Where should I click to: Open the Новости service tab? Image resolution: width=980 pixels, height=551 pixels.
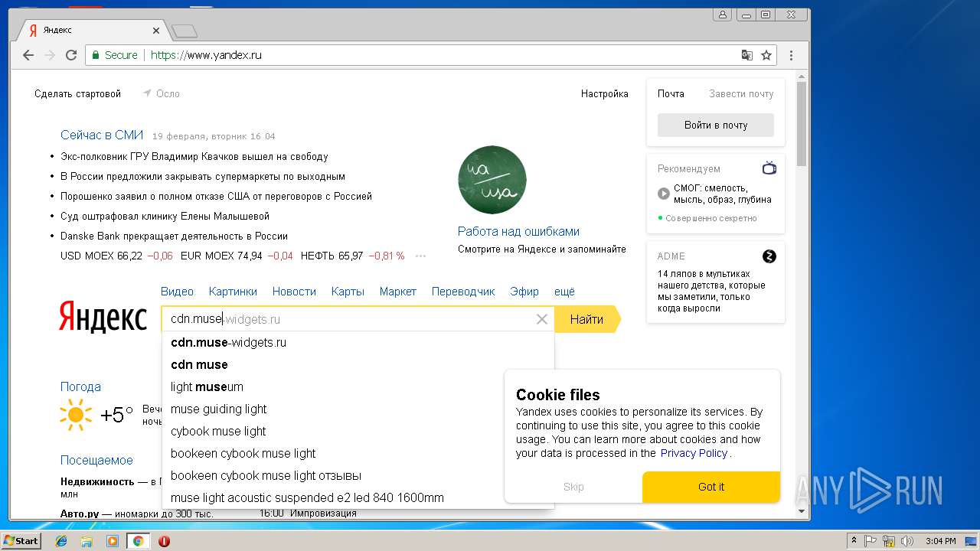pos(294,292)
